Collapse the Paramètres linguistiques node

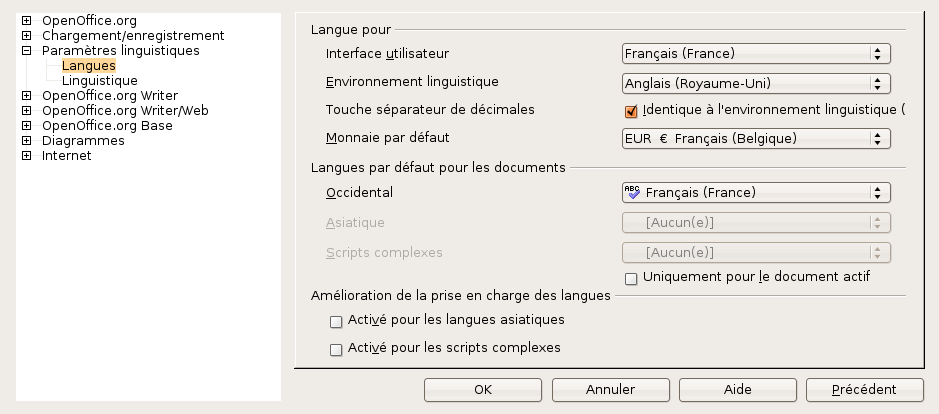tap(26, 50)
